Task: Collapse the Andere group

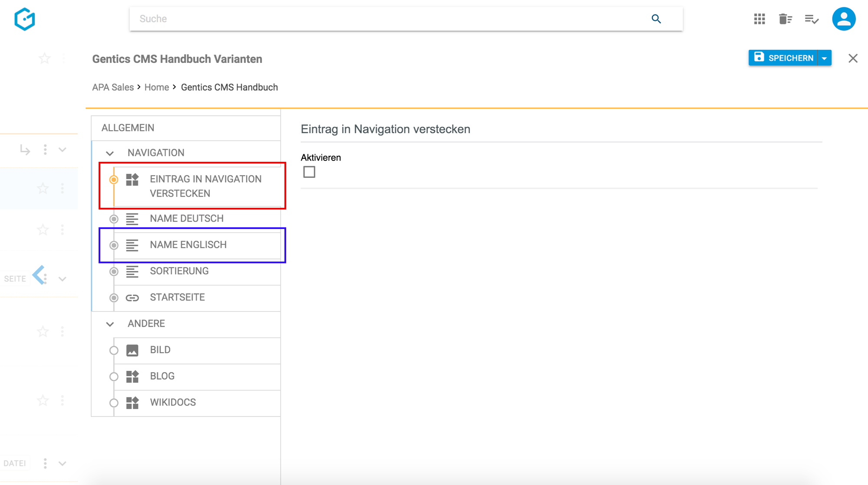Action: 110,324
